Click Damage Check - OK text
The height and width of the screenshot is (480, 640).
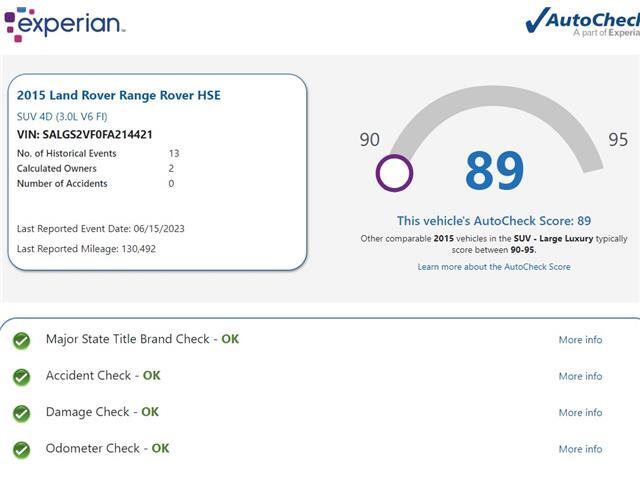(102, 411)
